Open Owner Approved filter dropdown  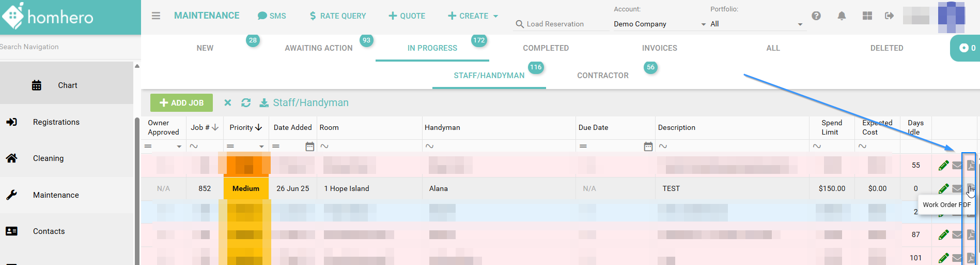179,146
